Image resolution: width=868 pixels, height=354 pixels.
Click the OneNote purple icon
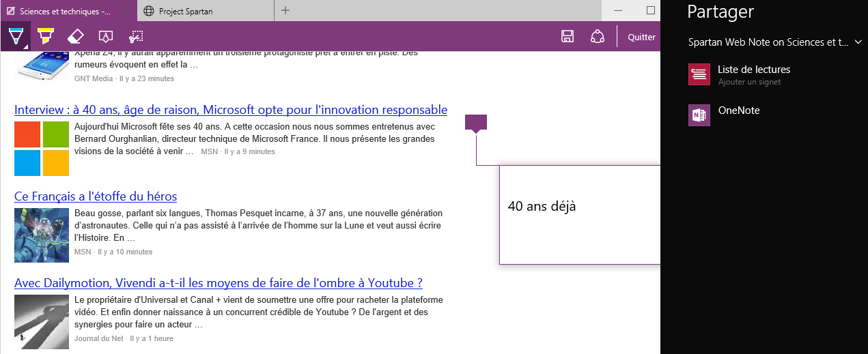click(x=699, y=115)
